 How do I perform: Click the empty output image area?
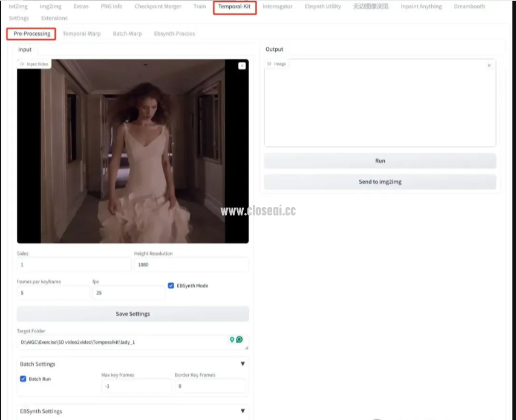click(380, 103)
